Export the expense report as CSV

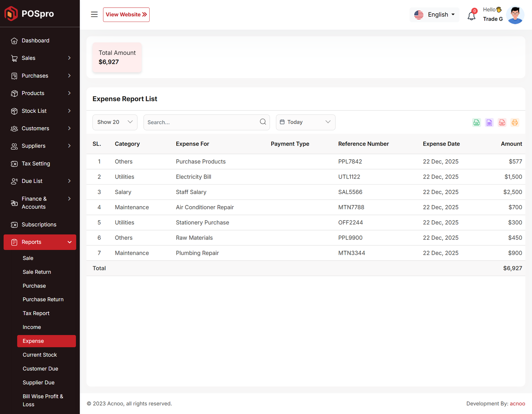click(x=476, y=122)
